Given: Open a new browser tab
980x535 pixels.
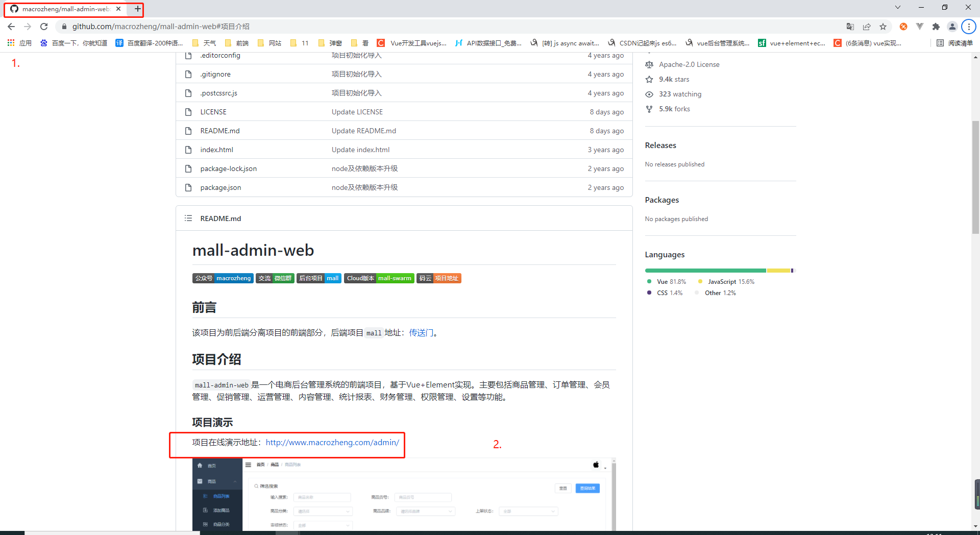Looking at the screenshot, I should [x=137, y=9].
